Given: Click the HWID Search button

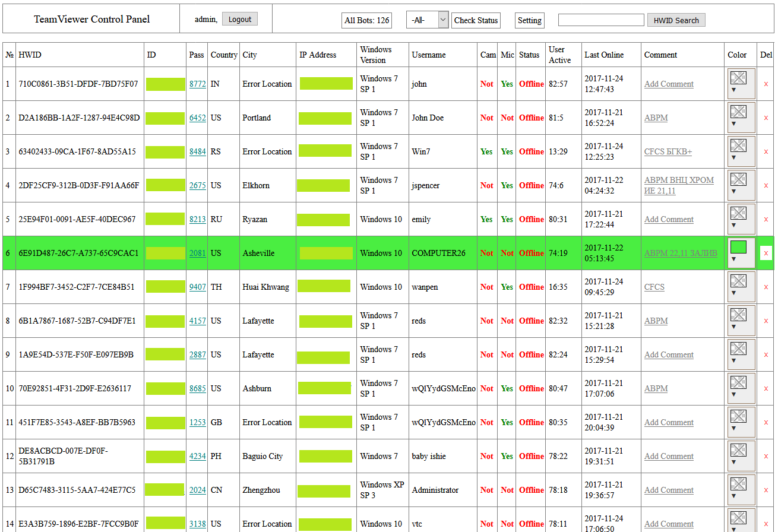Looking at the screenshot, I should 676,20.
